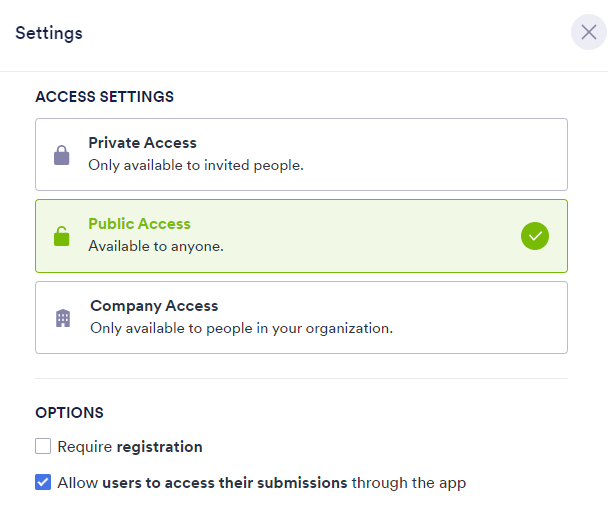This screenshot has width=608, height=512.
Task: Click 'Only available to invited people' description
Action: [x=196, y=165]
